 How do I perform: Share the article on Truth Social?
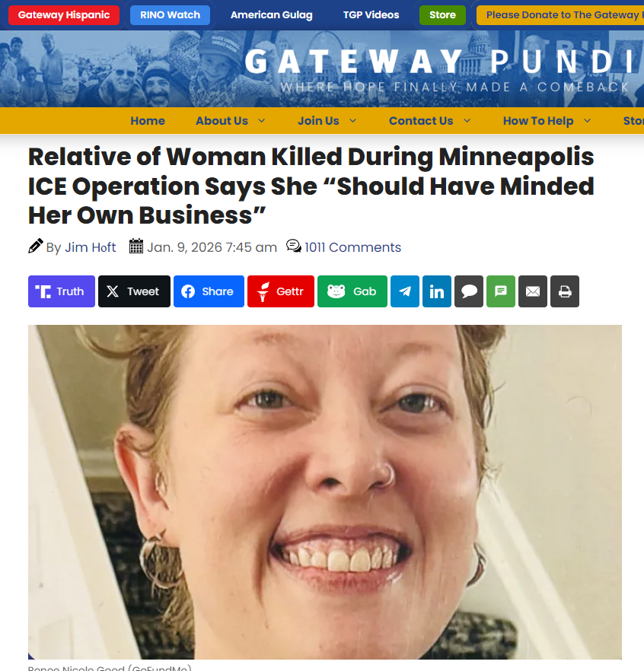click(x=62, y=291)
